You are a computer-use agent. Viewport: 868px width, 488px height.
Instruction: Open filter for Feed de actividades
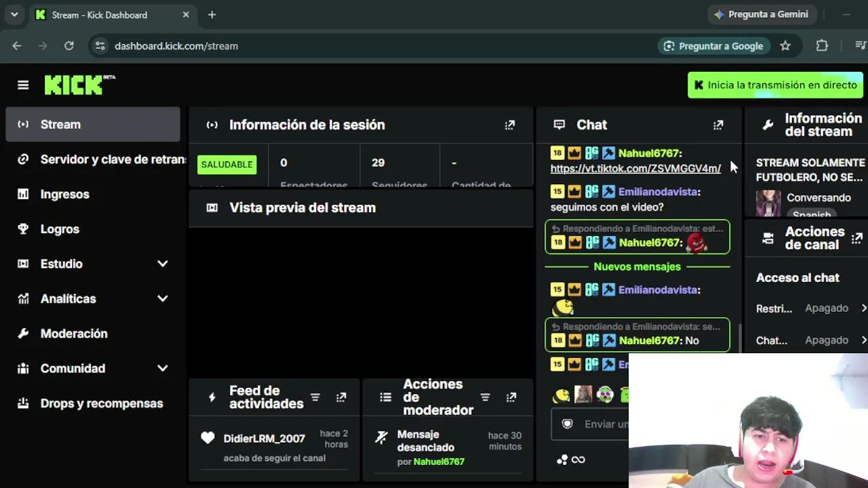[315, 397]
